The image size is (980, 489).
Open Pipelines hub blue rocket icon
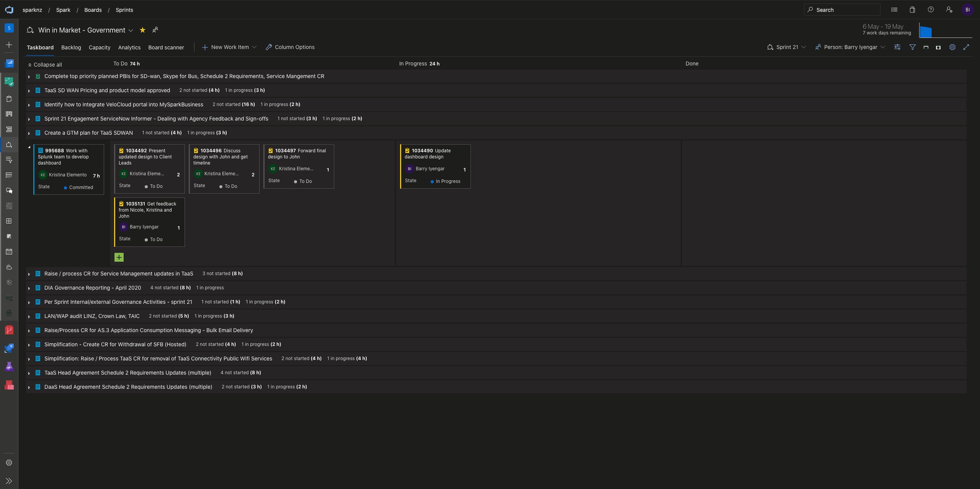point(9,348)
